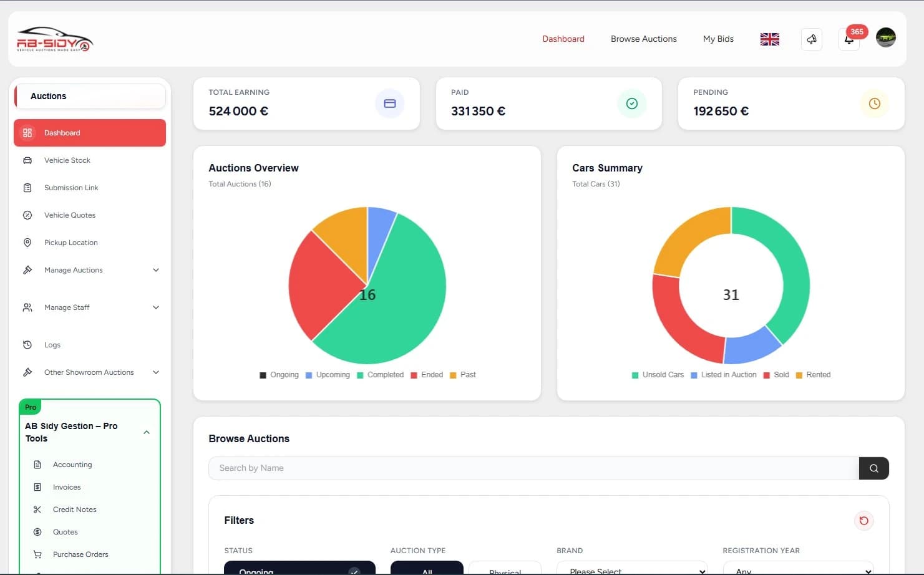This screenshot has width=924, height=575.
Task: Toggle Completed series in the chart legend
Action: click(380, 375)
